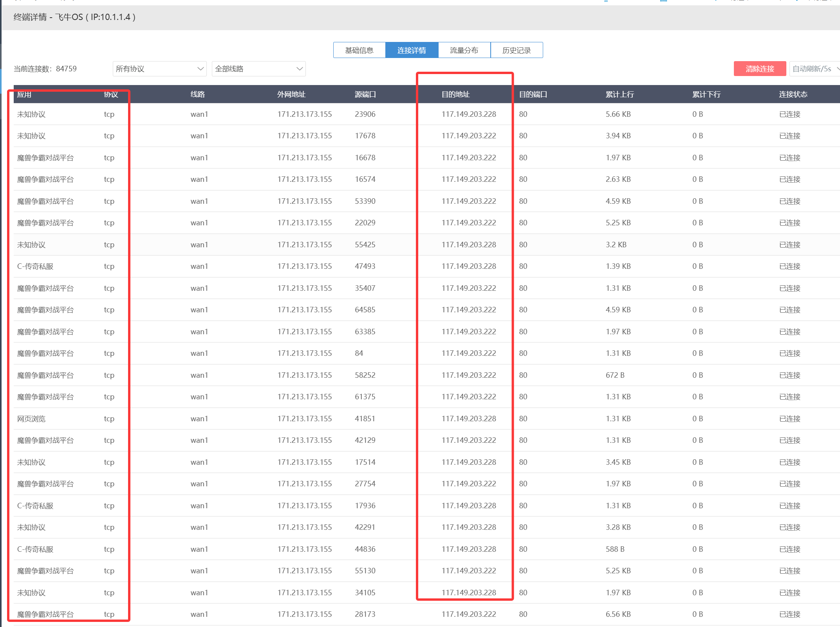The image size is (840, 627).
Task: Click the 累计上行 column header
Action: coord(620,94)
